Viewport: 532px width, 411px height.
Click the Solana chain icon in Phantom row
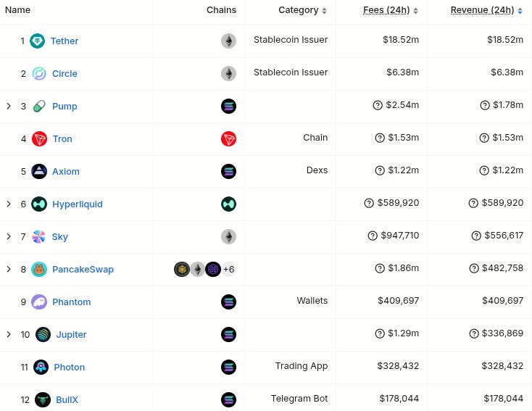point(229,302)
